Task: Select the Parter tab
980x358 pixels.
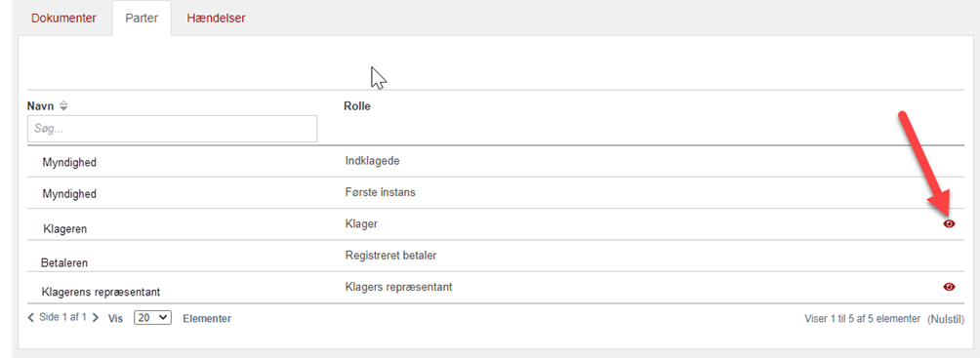Action: pos(142,19)
